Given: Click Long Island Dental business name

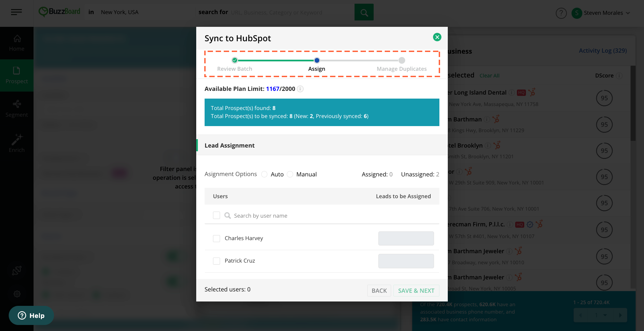Looking at the screenshot, I should [477, 93].
